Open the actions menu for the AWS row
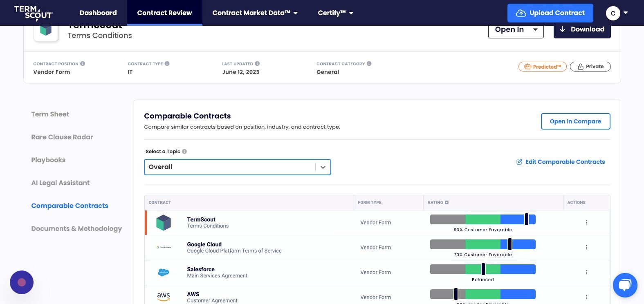This screenshot has width=644, height=304. (586, 297)
